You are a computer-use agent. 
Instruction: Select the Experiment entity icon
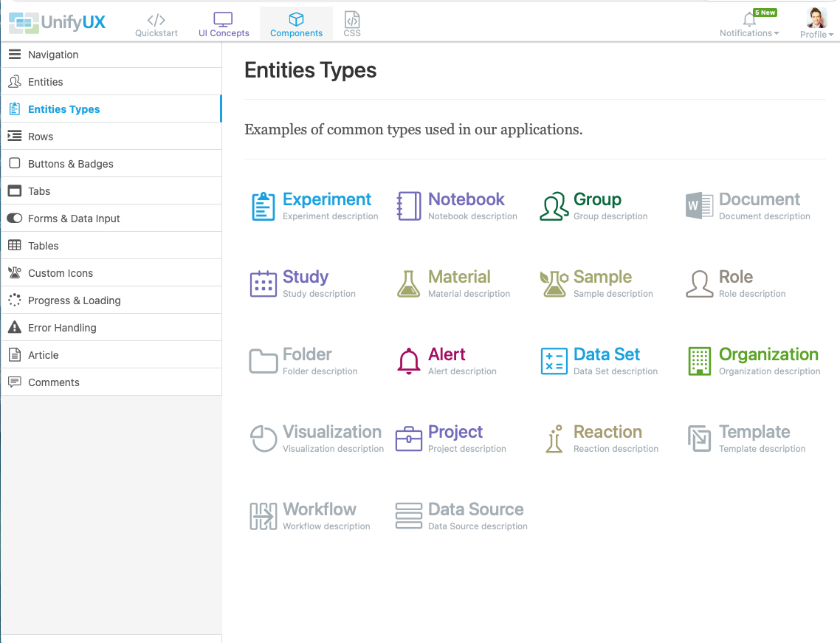pos(264,206)
